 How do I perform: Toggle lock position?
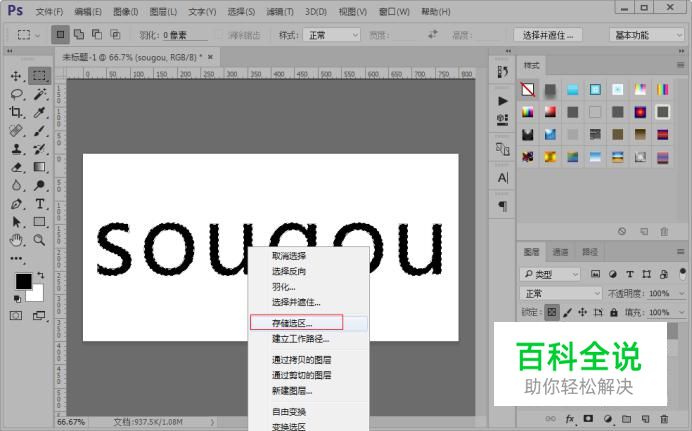583,312
